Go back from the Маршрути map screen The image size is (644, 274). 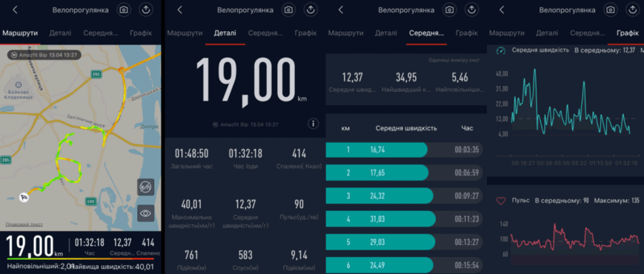[15, 10]
